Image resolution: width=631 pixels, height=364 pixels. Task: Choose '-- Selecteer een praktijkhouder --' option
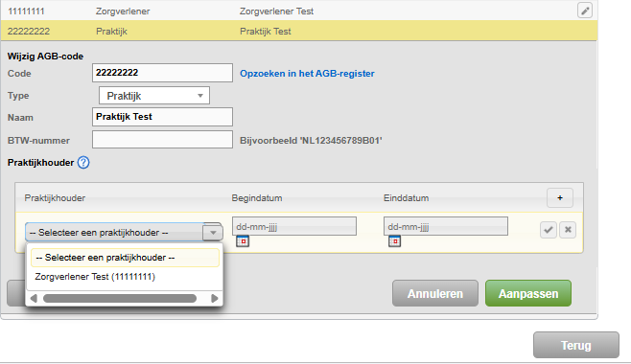[125, 258]
